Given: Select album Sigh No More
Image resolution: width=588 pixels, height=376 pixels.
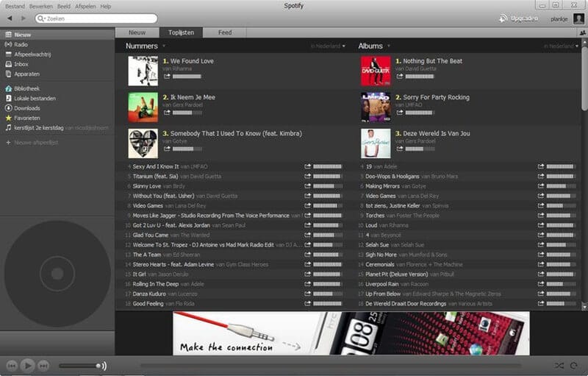Looking at the screenshot, I should (381, 255).
